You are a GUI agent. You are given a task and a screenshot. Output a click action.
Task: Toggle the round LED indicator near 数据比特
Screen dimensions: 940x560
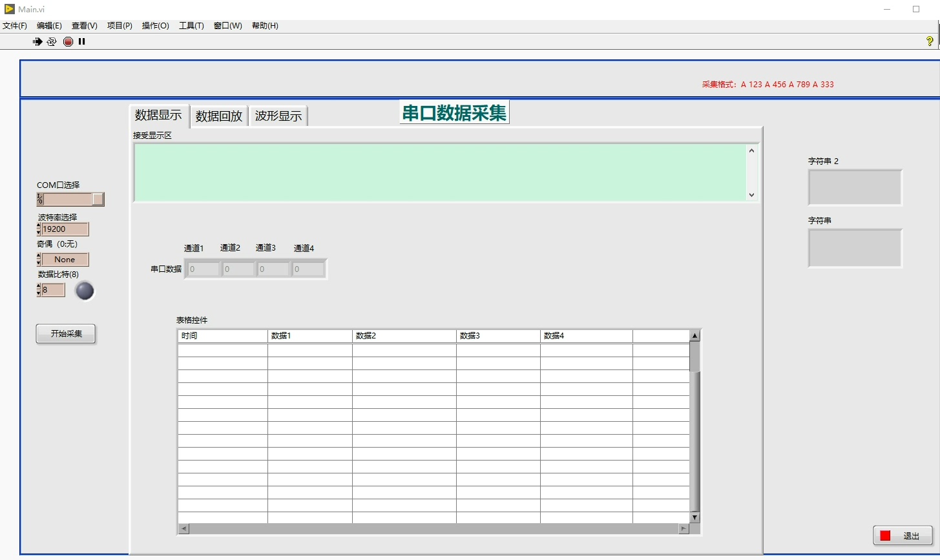click(84, 291)
